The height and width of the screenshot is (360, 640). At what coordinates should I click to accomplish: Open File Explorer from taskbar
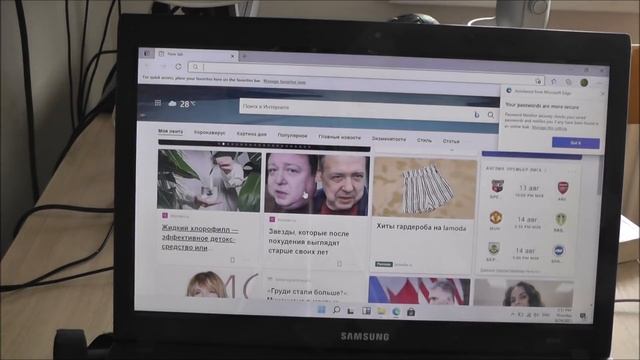click(x=381, y=312)
